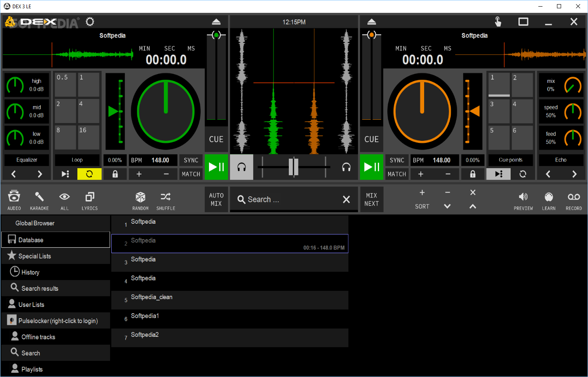
Task: Click left deck loop play-marker icon
Action: click(x=65, y=174)
